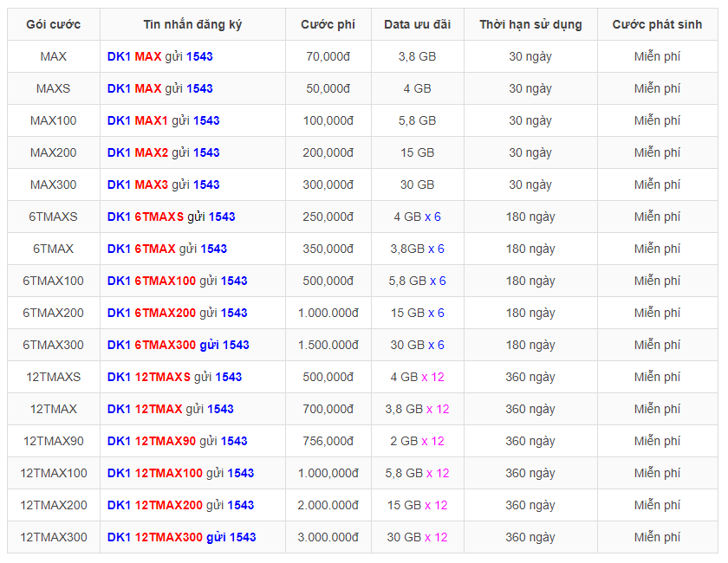Screen dimensions: 728x563
Task: Select the '300,000đ' price cell
Action: (x=328, y=184)
